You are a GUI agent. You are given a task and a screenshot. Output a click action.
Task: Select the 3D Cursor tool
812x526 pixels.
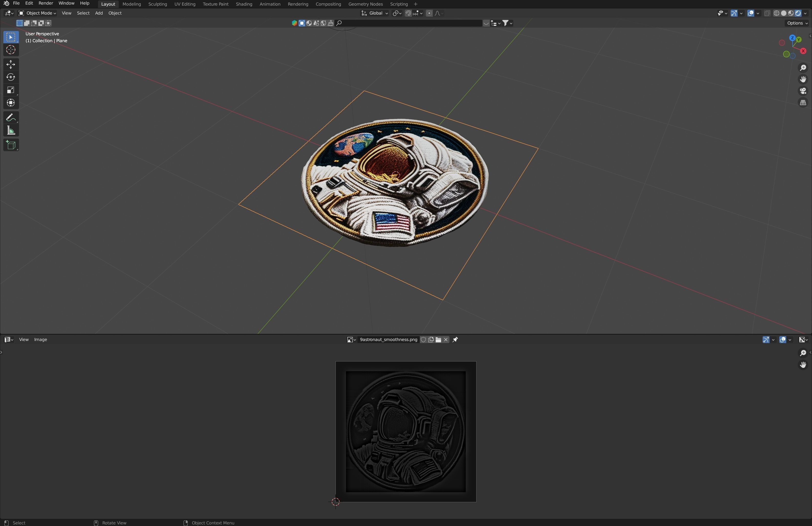10,50
